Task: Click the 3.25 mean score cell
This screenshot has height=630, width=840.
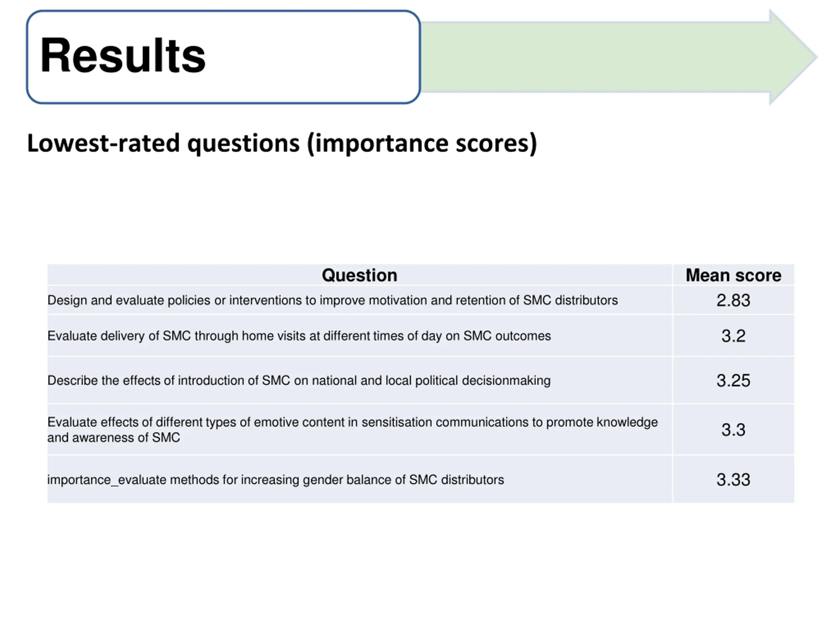Action: (733, 380)
